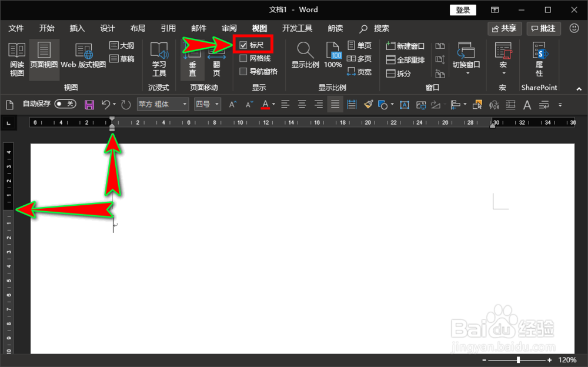Switch to Draft view (草稿)

pos(122,59)
